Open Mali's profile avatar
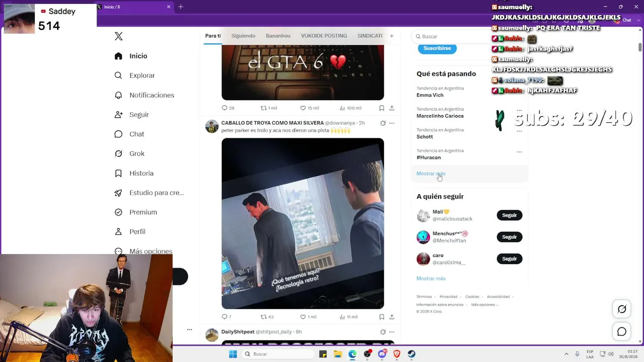This screenshot has width=644, height=362. coord(423,215)
